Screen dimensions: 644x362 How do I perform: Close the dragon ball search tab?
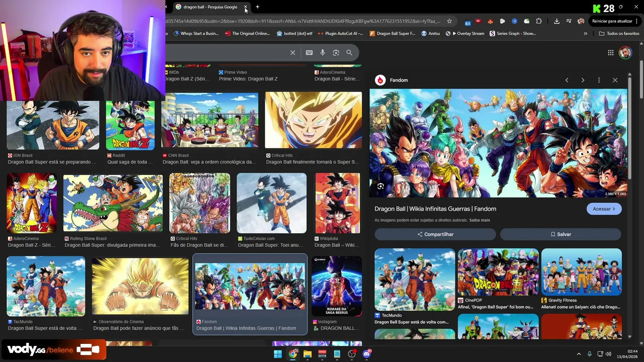[x=246, y=7]
